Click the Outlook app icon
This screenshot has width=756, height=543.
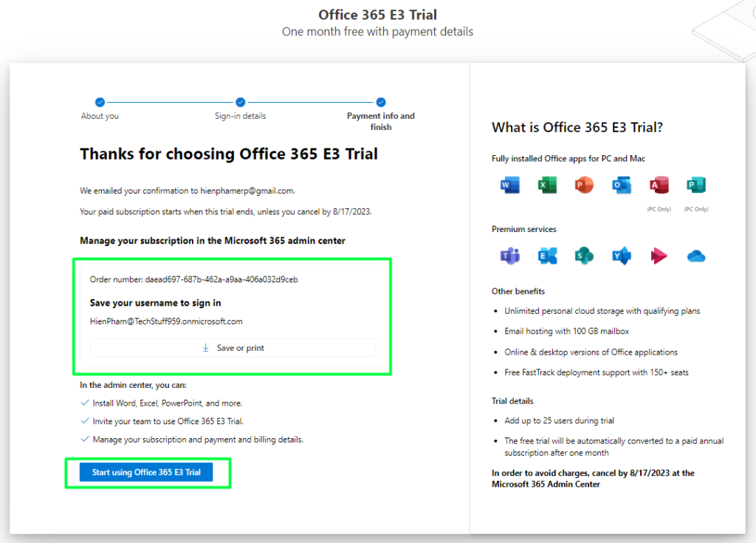[622, 186]
